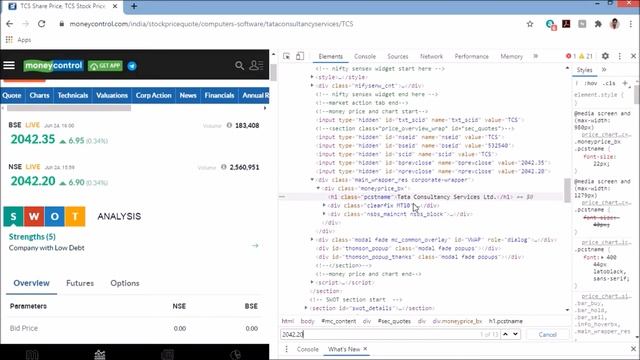Toggle the .cls class editor
This screenshot has width=640, height=360.
coord(610,83)
